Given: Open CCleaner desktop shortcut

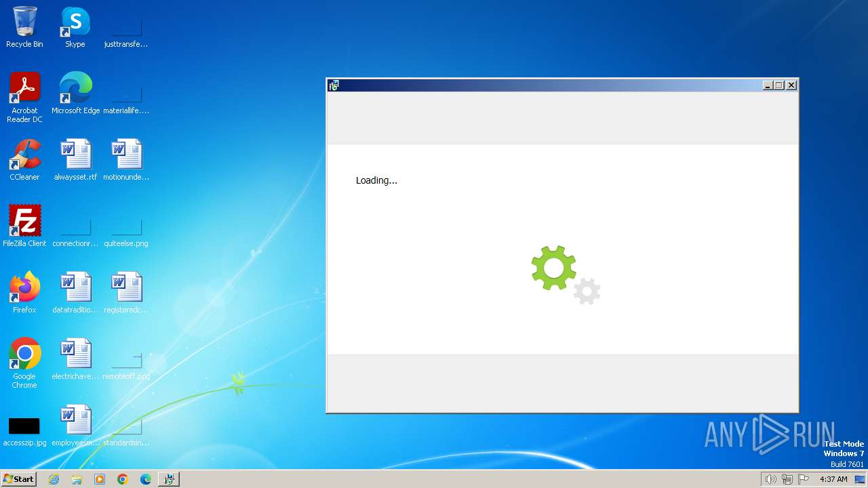Looking at the screenshot, I should tap(24, 160).
